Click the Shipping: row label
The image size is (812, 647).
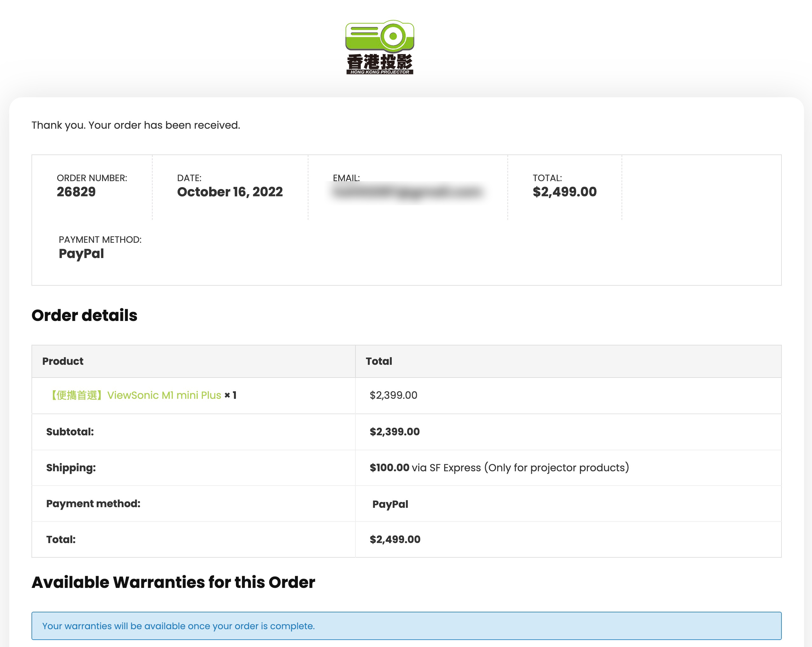pyautogui.click(x=71, y=468)
